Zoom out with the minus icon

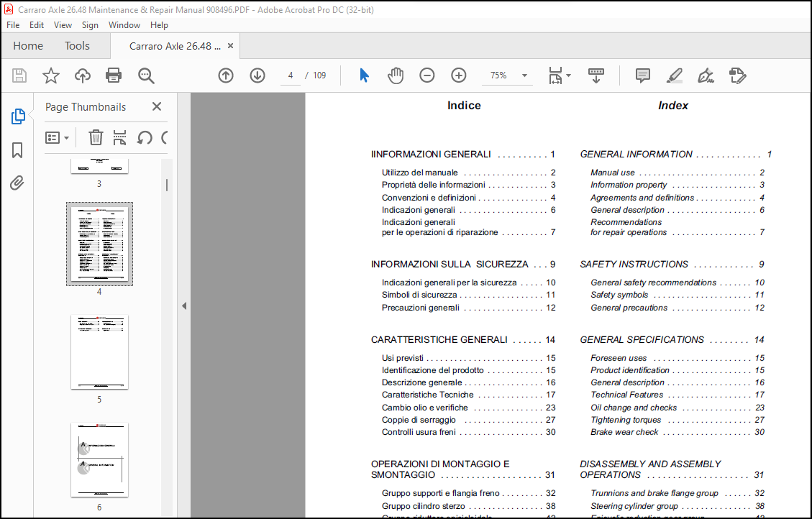(426, 75)
